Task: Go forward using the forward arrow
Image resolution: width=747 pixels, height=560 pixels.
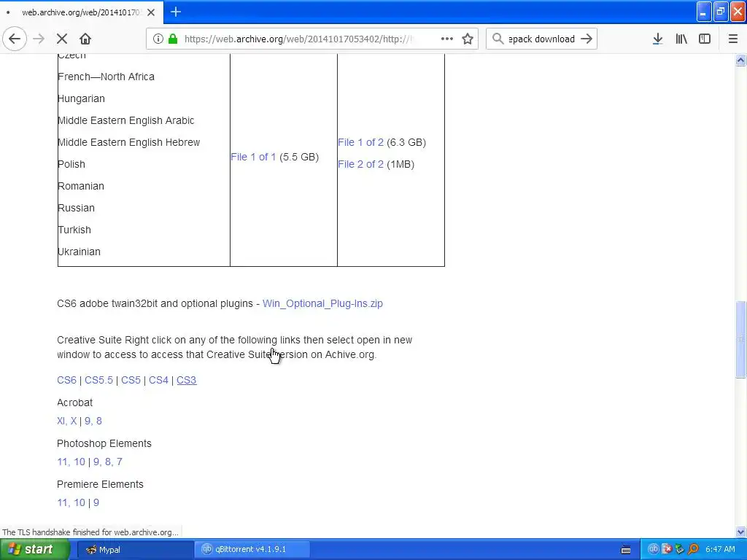Action: click(39, 39)
